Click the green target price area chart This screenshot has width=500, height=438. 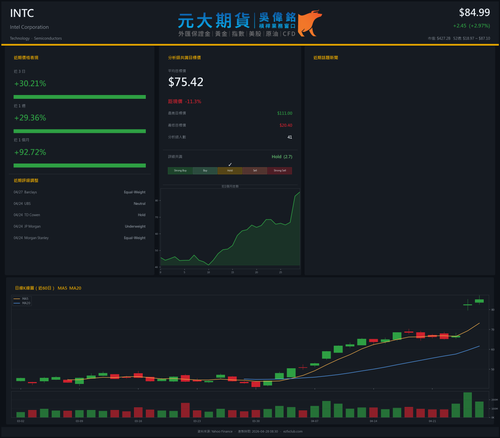click(230, 229)
